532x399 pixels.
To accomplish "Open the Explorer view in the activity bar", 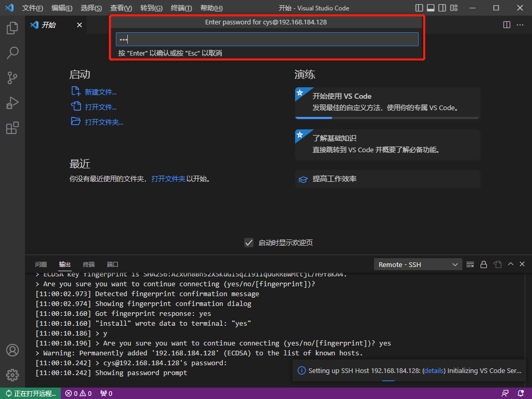I will pyautogui.click(x=12, y=30).
